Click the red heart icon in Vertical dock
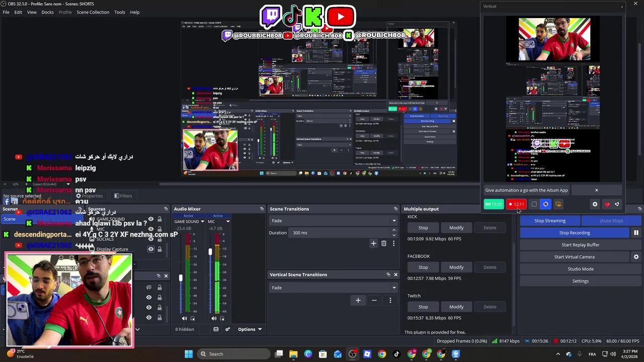 607,204
